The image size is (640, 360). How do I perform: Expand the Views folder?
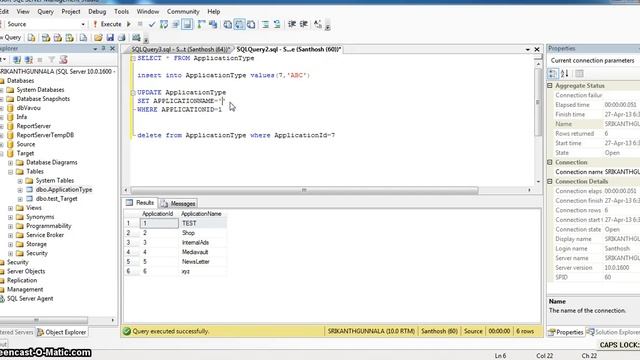(11, 208)
